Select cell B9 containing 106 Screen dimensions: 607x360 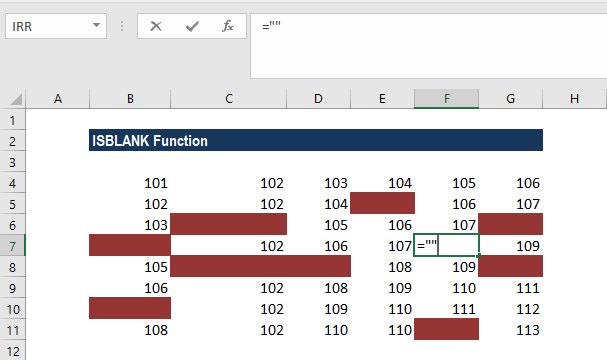point(130,288)
